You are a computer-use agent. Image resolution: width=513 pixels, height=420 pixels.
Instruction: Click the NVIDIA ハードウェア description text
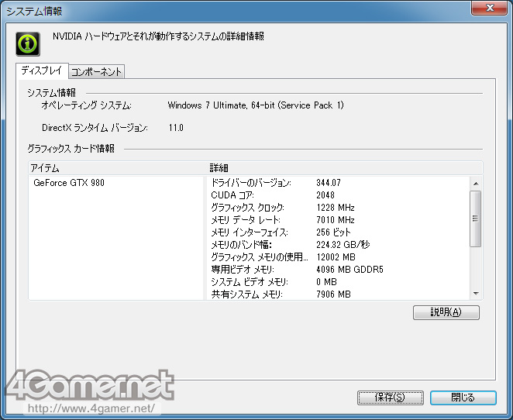pyautogui.click(x=158, y=36)
